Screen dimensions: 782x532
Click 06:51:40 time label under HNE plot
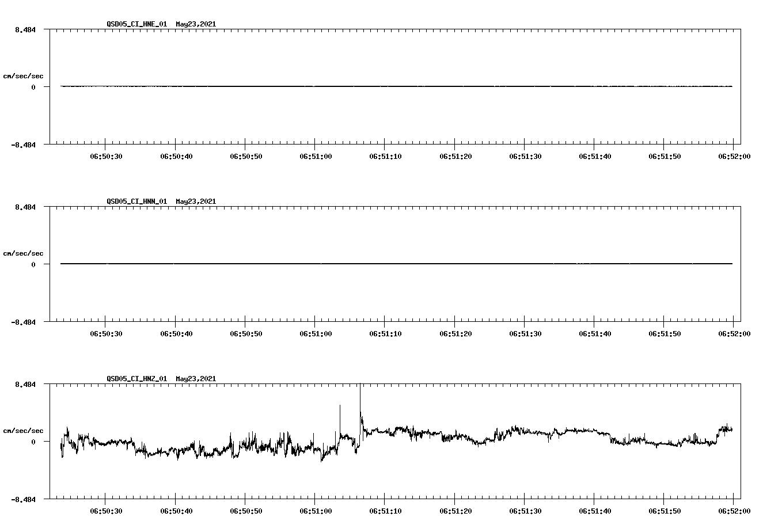coord(595,156)
